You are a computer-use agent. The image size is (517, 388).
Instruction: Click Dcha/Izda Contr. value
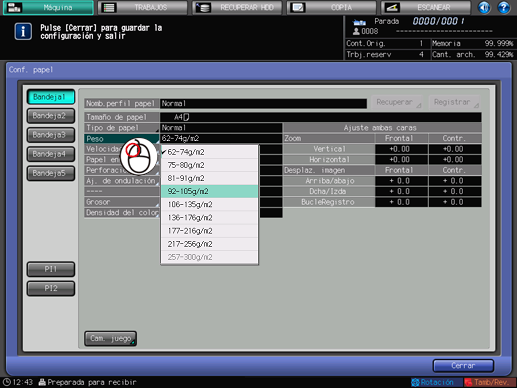pyautogui.click(x=455, y=191)
